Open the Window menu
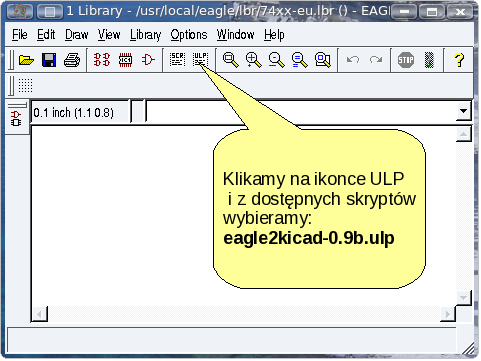The image size is (481, 361). coord(236,35)
